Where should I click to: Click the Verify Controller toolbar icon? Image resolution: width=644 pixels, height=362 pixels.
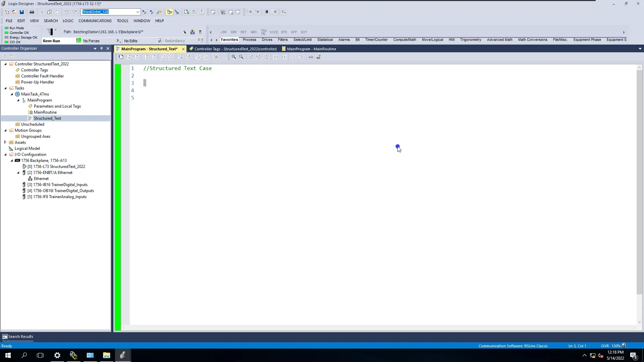point(194,12)
